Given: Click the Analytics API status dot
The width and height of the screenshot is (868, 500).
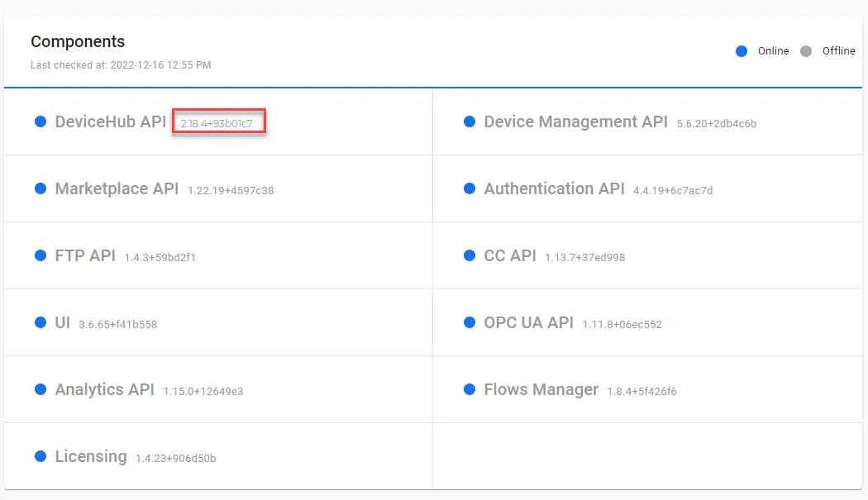Looking at the screenshot, I should [41, 389].
